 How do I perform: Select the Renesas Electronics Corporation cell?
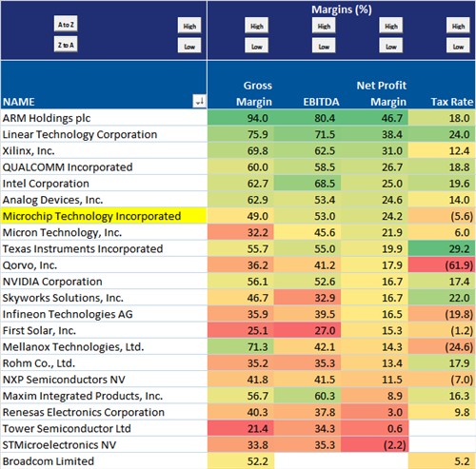click(x=104, y=412)
